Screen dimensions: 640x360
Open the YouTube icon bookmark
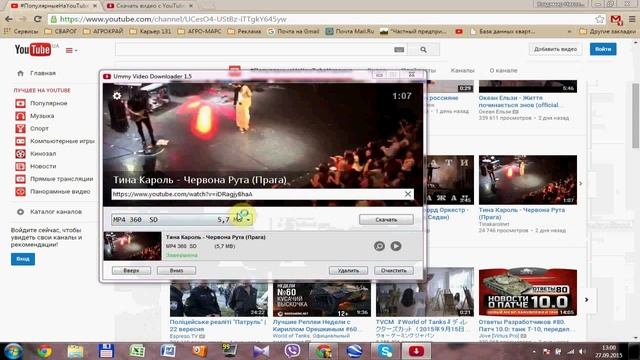[459, 31]
